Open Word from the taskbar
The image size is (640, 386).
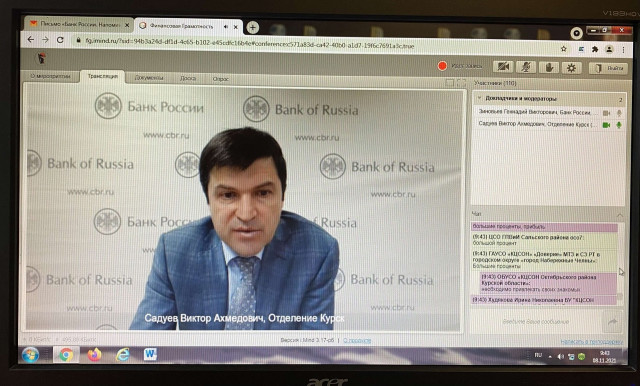click(150, 354)
